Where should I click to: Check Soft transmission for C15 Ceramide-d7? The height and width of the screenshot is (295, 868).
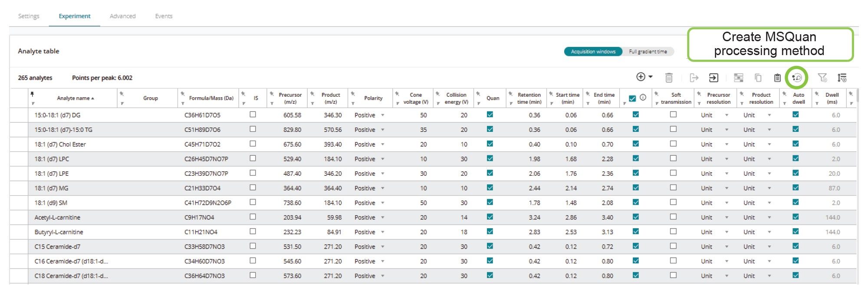[x=673, y=246]
